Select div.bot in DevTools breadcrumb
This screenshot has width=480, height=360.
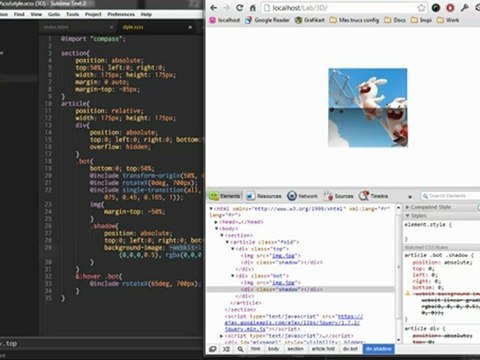click(350, 349)
